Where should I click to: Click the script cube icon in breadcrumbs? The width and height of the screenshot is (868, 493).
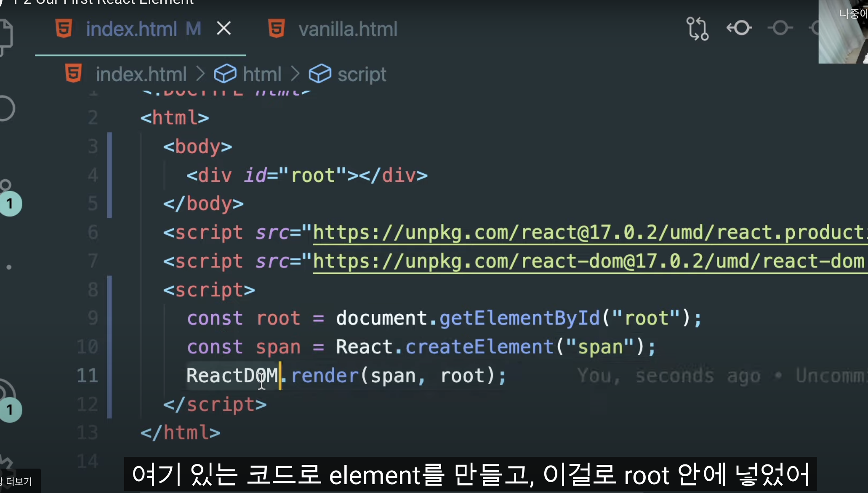click(320, 74)
